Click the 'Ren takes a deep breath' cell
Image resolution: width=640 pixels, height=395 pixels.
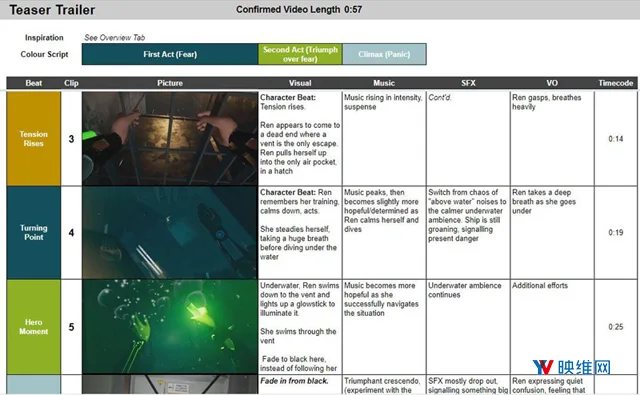(552, 233)
